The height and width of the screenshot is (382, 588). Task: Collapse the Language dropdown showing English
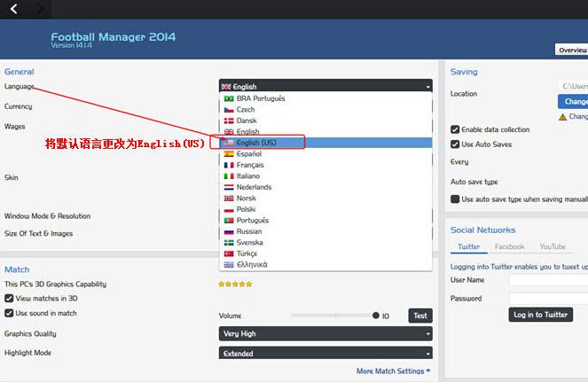[x=325, y=86]
